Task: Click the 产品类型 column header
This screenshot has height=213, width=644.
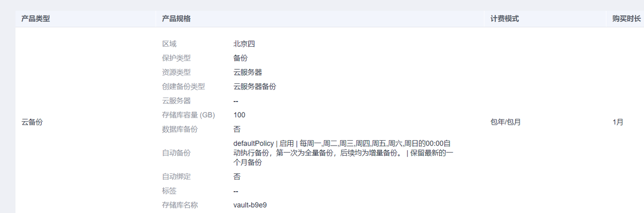Action: click(x=35, y=19)
